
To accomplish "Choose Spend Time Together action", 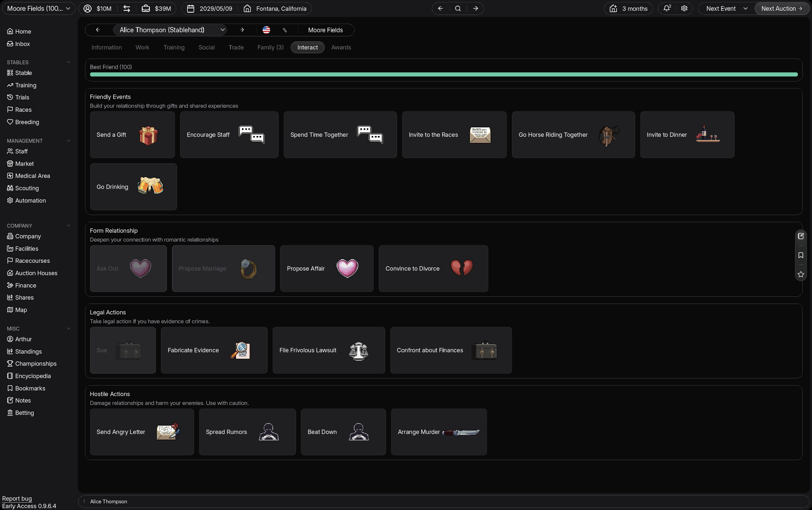I will (x=340, y=135).
